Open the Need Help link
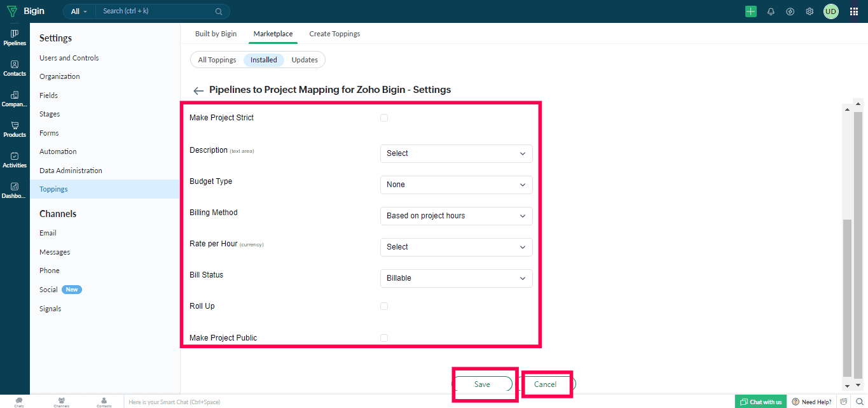The image size is (868, 408). tap(816, 402)
